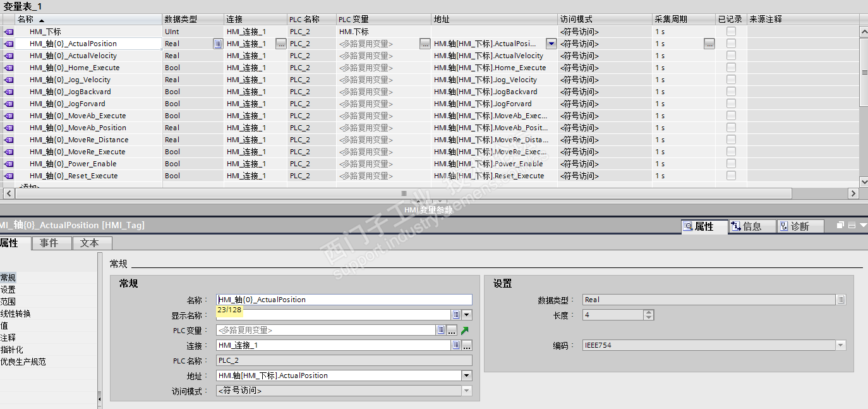Image resolution: width=868 pixels, height=409 pixels.
Task: Click the tag icon of HMI_轴{0}_Power_Enable row
Action: coord(8,164)
